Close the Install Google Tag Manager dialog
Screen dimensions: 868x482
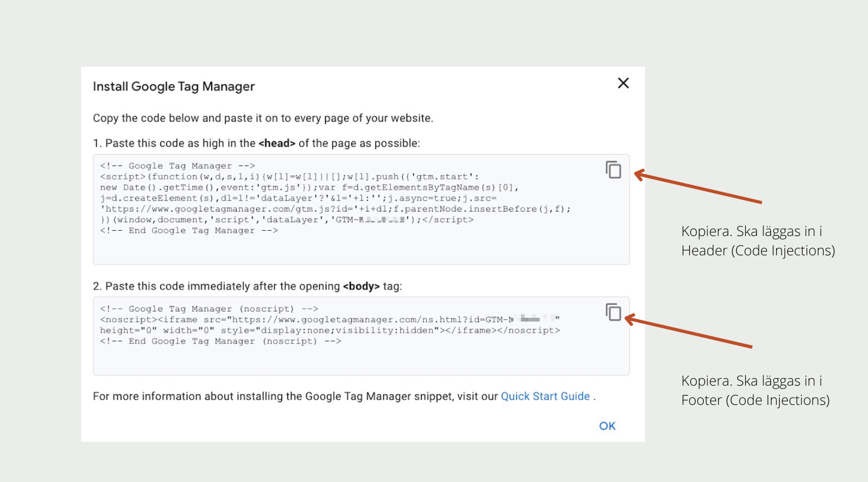[623, 83]
